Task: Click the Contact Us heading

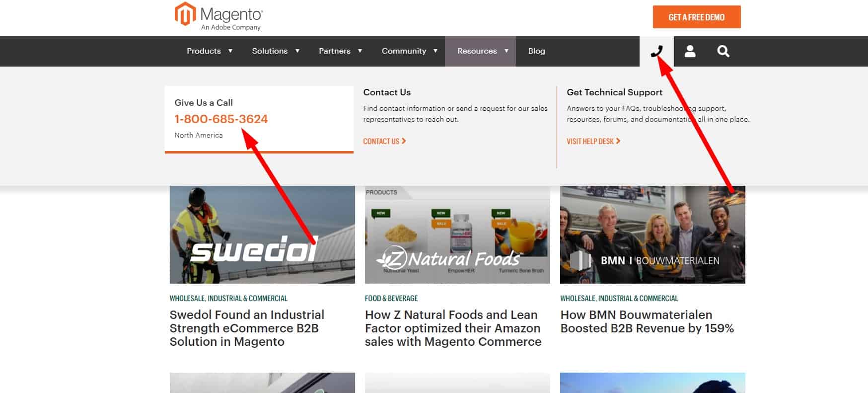Action: (x=387, y=92)
